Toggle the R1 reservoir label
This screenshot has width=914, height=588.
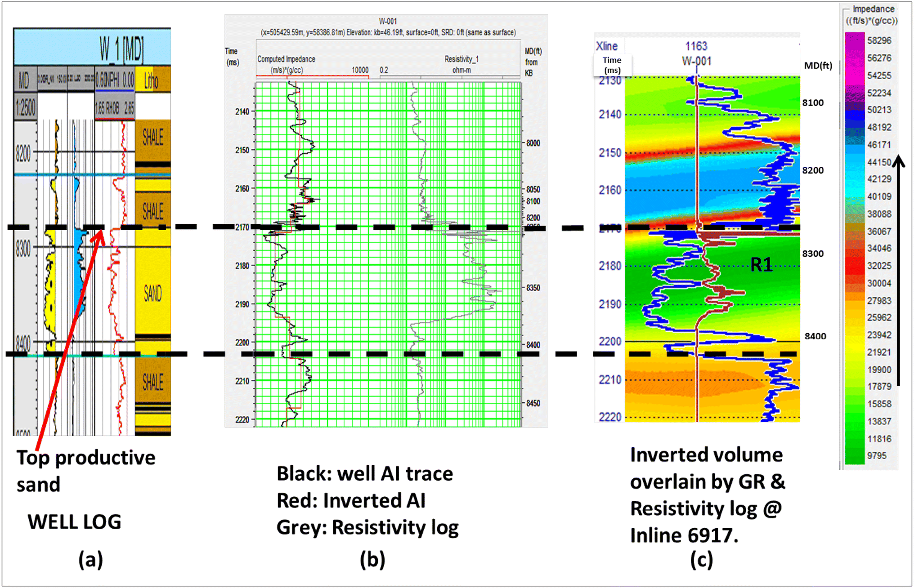coord(762,264)
